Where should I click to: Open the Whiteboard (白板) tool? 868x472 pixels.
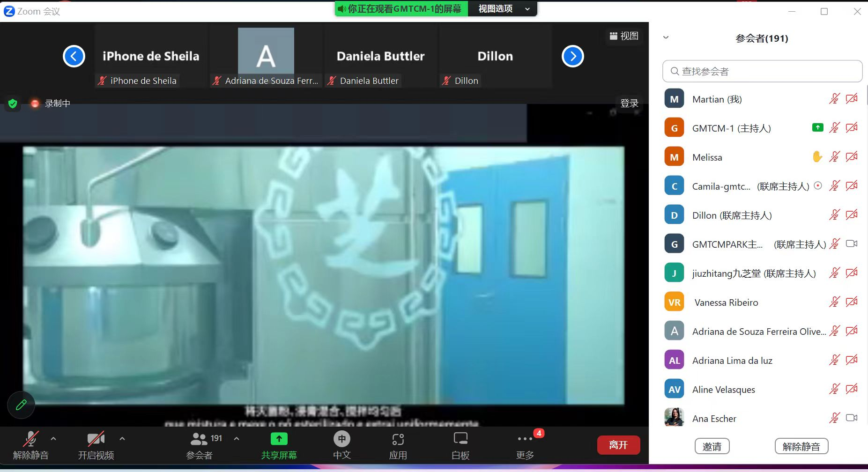pos(460,445)
